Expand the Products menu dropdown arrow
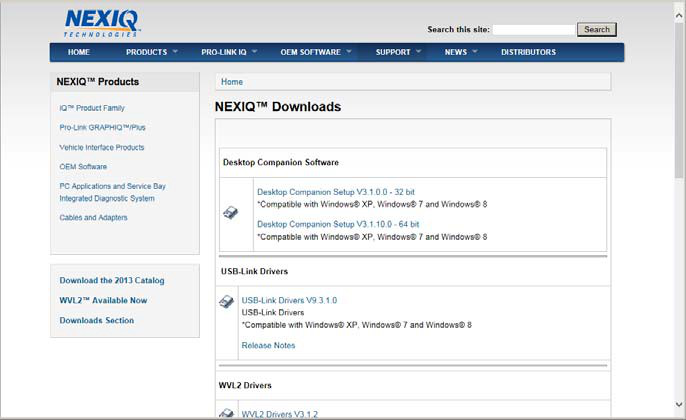 [x=175, y=51]
